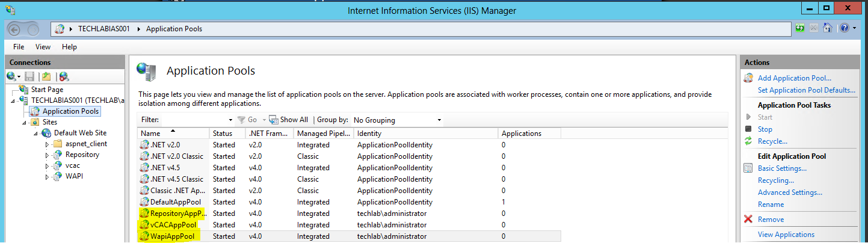
Task: Sort by the Status column header
Action: (227, 133)
